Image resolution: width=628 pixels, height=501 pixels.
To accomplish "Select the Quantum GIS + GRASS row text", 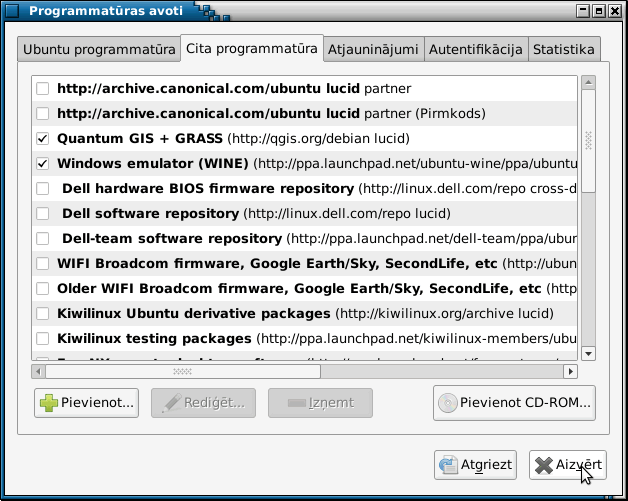I will coord(233,139).
